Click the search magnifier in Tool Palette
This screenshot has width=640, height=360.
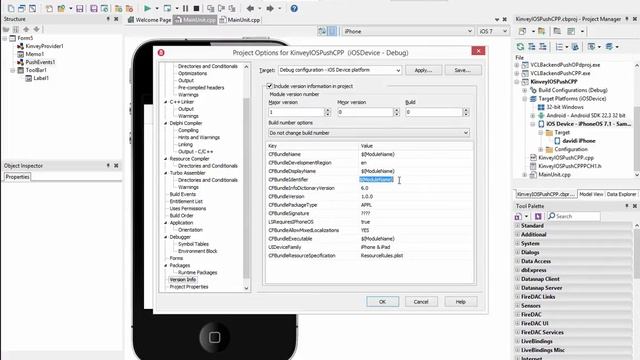pos(551,216)
